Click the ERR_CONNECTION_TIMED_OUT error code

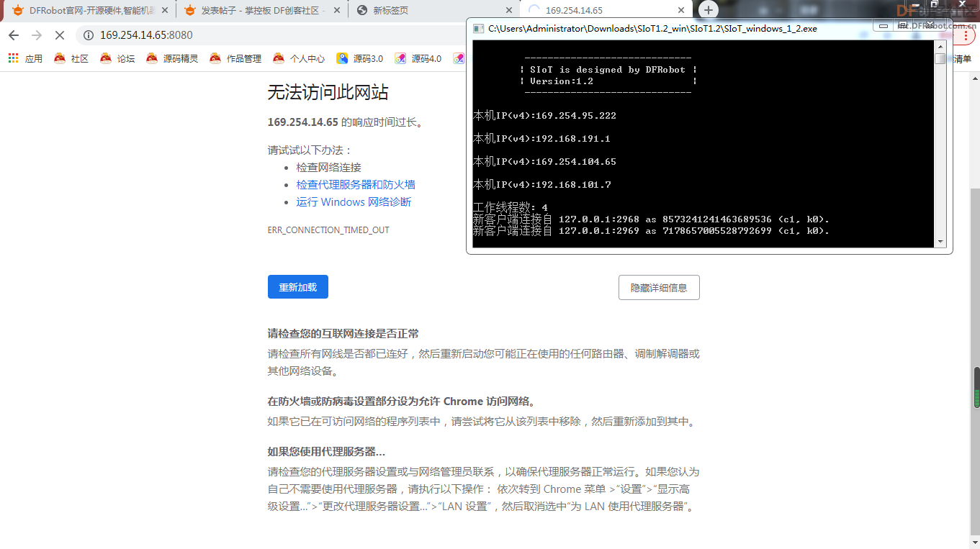click(328, 230)
